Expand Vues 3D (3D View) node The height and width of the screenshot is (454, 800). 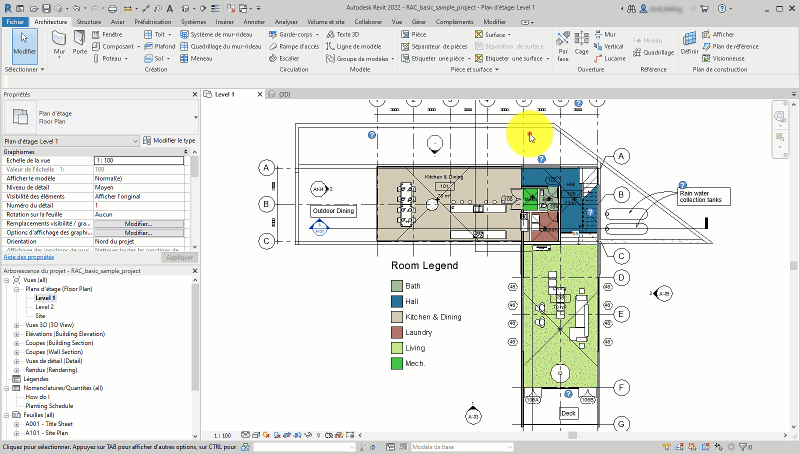click(16, 325)
